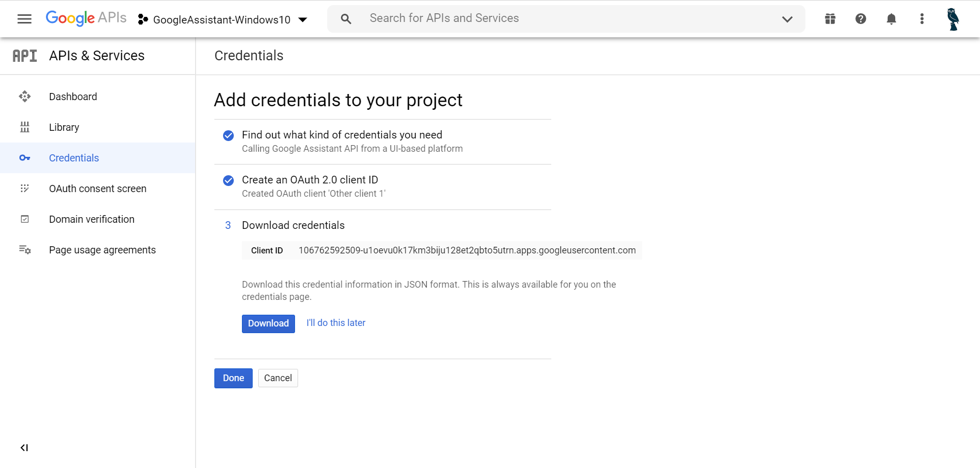Open the notifications bell

[891, 19]
